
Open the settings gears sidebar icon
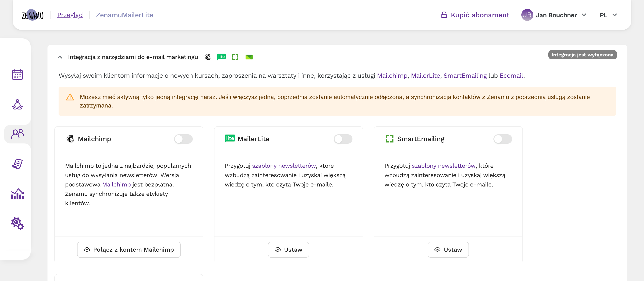pos(17,224)
